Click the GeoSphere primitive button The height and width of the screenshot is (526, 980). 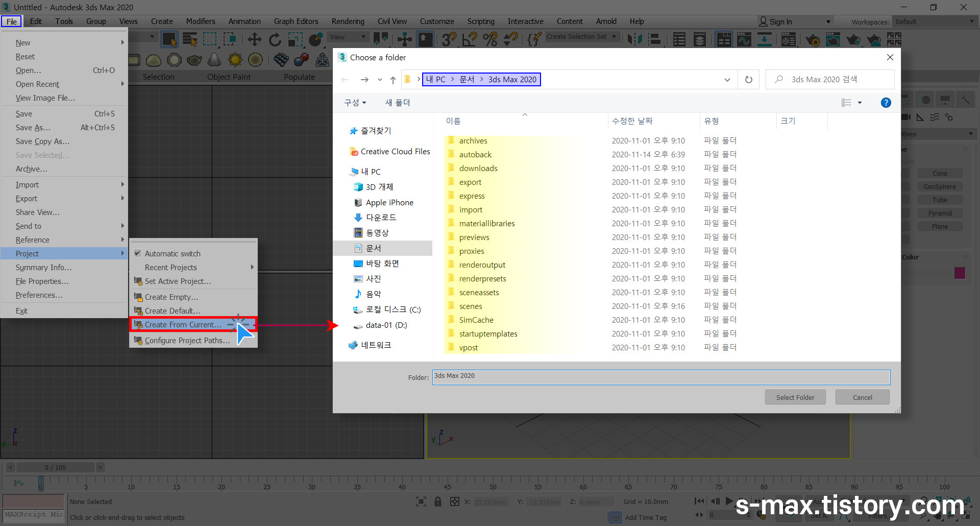[940, 186]
